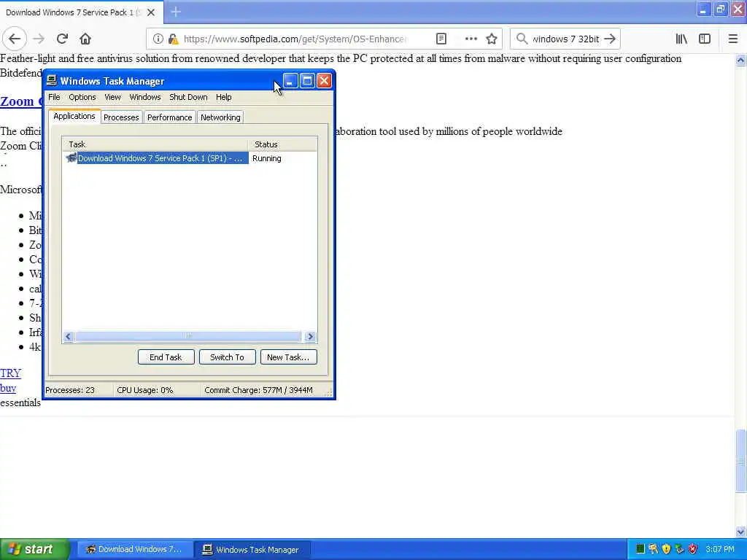This screenshot has width=747, height=560.
Task: Click the Running status cell
Action: [267, 158]
